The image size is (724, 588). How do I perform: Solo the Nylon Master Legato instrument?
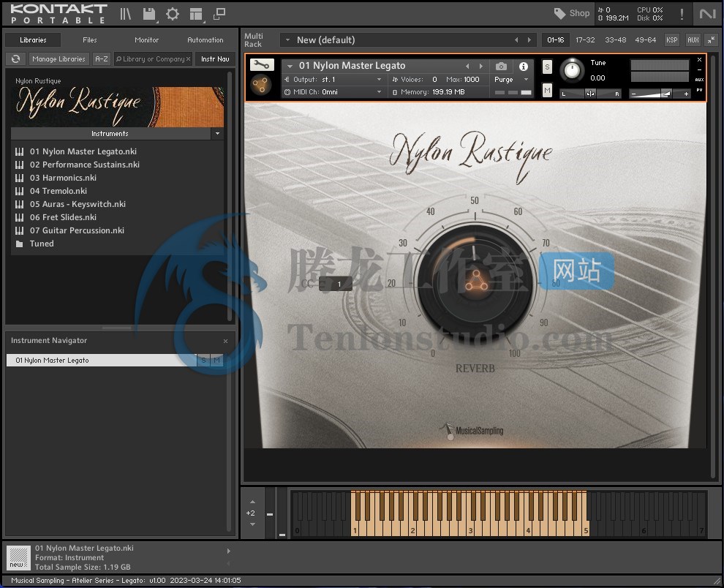(x=547, y=67)
